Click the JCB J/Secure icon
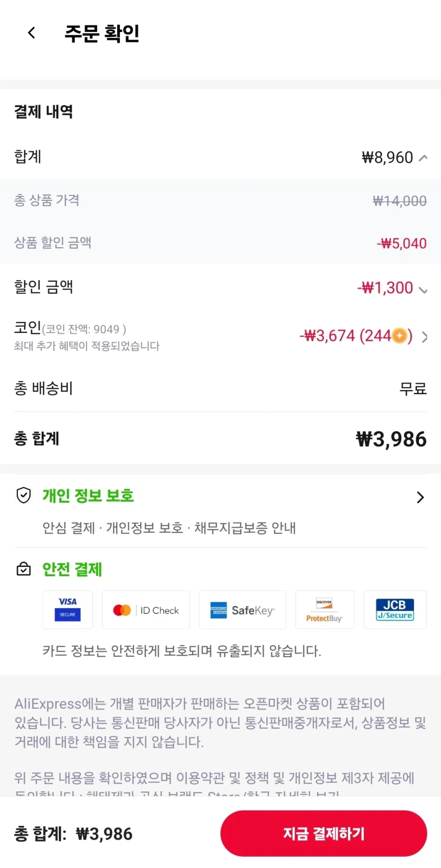Image resolution: width=441 pixels, height=868 pixels. (395, 610)
